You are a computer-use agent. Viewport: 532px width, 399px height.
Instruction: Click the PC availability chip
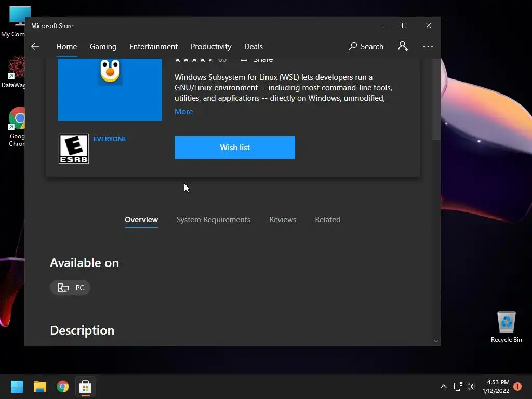70,288
